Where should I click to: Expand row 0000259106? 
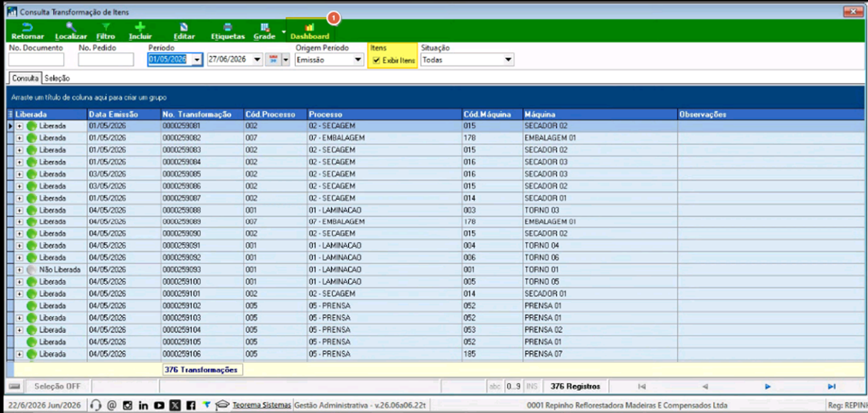20,354
